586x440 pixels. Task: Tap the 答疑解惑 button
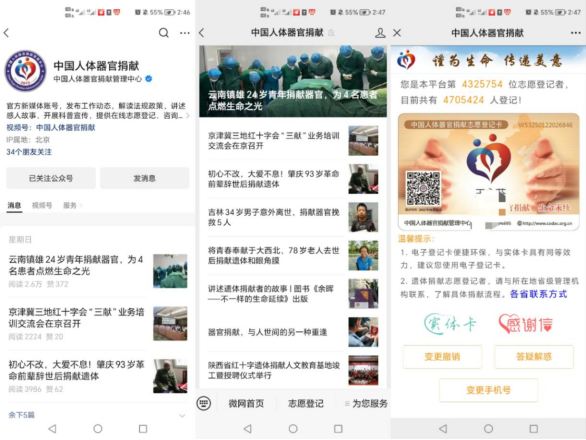click(534, 357)
